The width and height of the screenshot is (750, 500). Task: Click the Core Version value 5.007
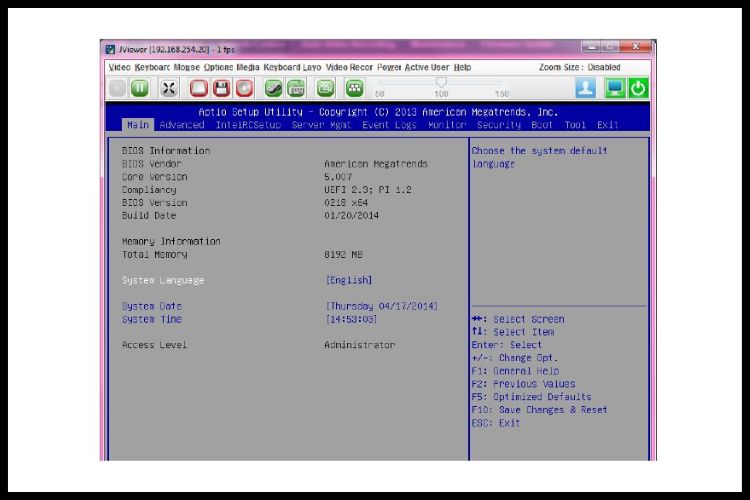(338, 177)
